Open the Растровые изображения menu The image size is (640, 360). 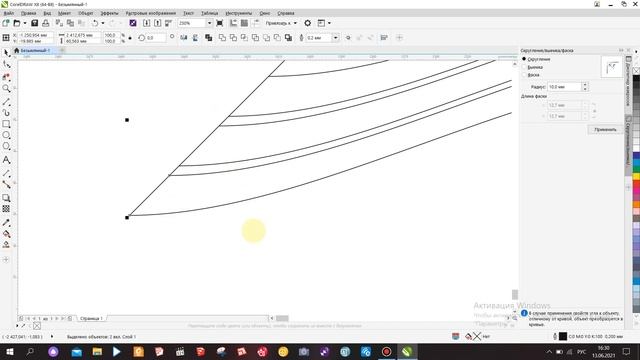point(151,13)
